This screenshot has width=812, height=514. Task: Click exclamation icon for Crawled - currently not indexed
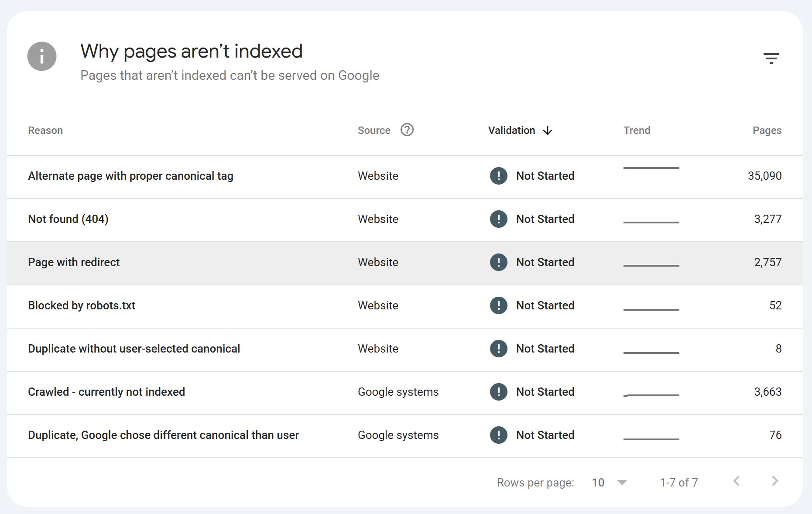pyautogui.click(x=499, y=392)
